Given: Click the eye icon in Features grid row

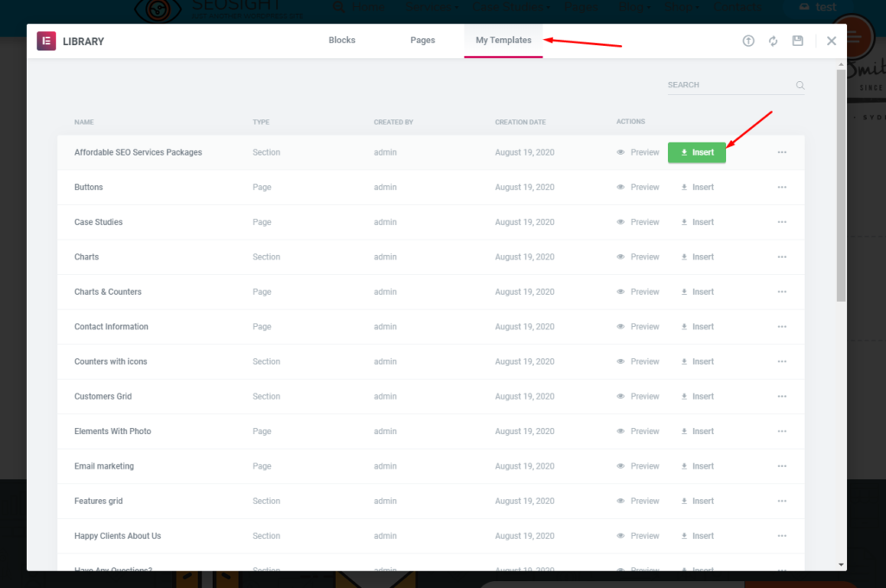Looking at the screenshot, I should 620,502.
